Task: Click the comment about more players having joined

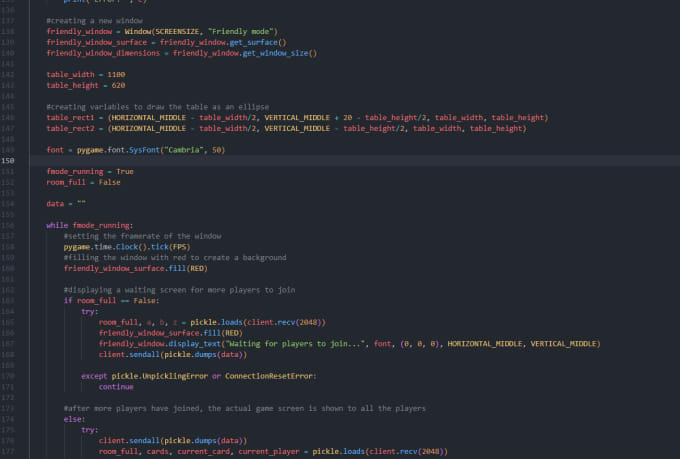Action: (245, 409)
